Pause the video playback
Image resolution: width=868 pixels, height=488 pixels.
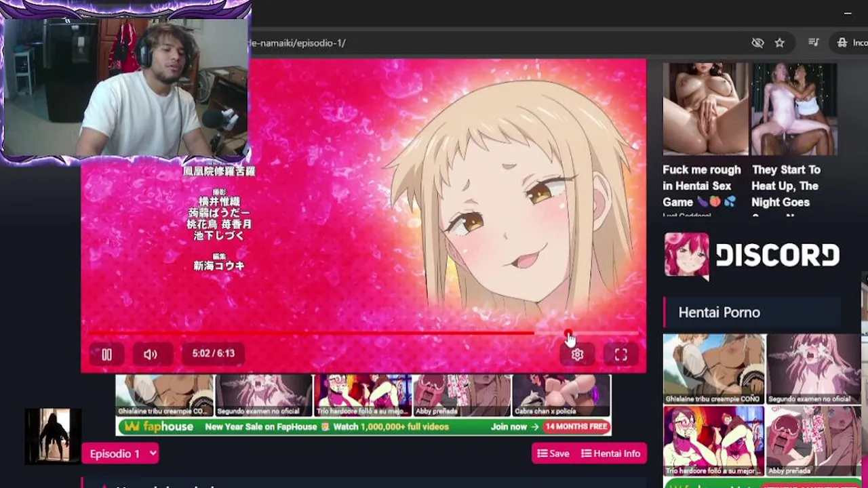pyautogui.click(x=106, y=354)
